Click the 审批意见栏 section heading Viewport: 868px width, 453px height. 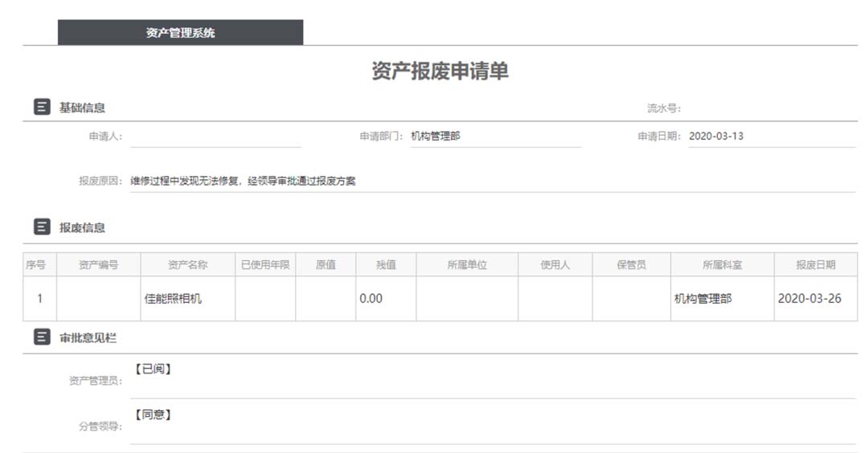click(88, 338)
